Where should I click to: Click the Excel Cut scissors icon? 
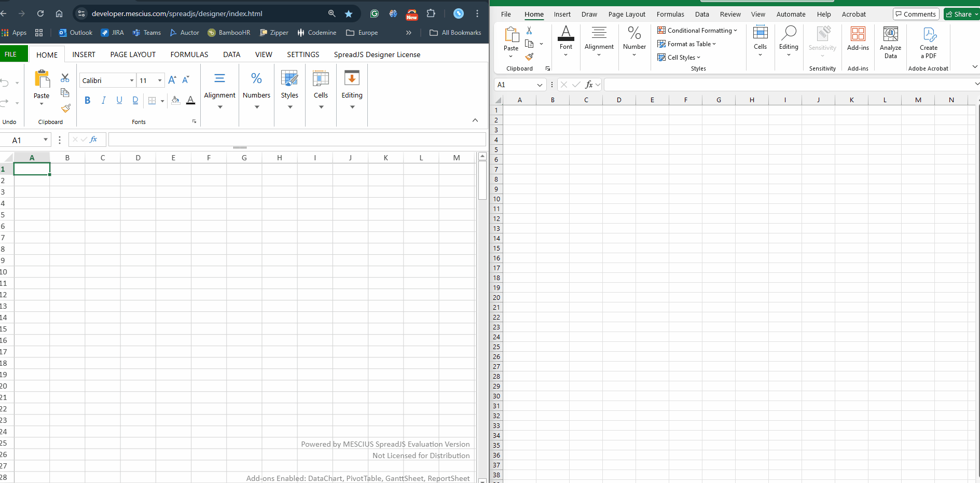click(x=529, y=31)
